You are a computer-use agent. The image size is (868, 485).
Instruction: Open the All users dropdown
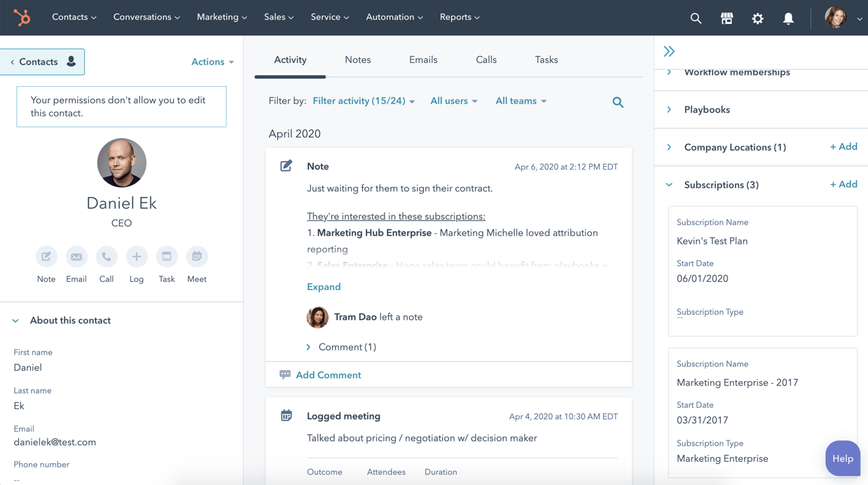[x=453, y=101]
